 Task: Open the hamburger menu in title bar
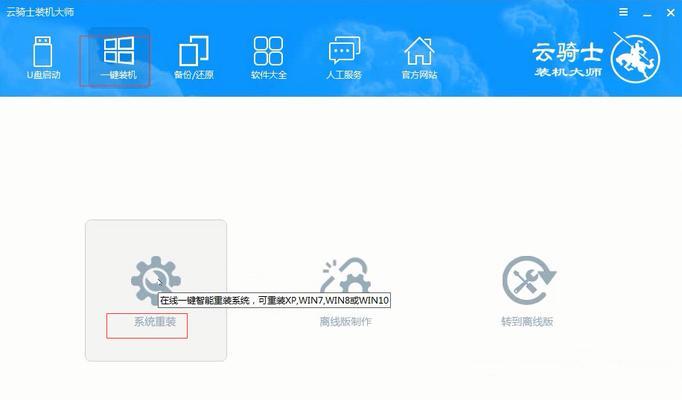point(623,12)
